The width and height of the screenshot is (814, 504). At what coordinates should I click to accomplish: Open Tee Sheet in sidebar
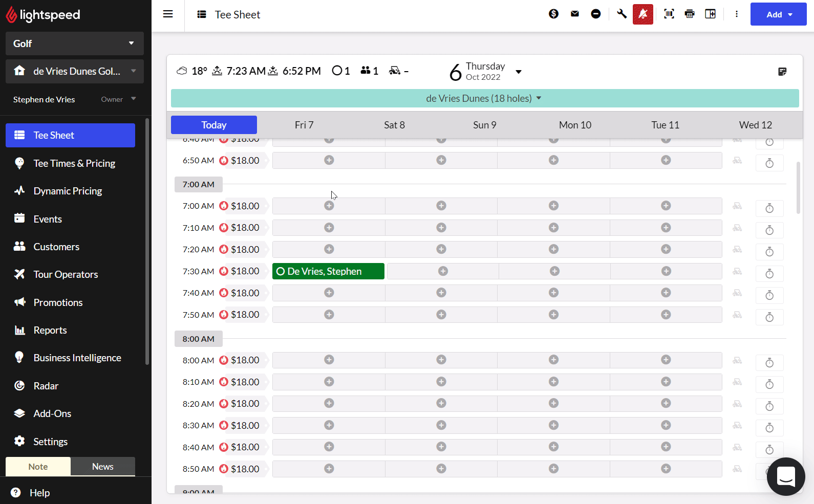click(x=70, y=135)
